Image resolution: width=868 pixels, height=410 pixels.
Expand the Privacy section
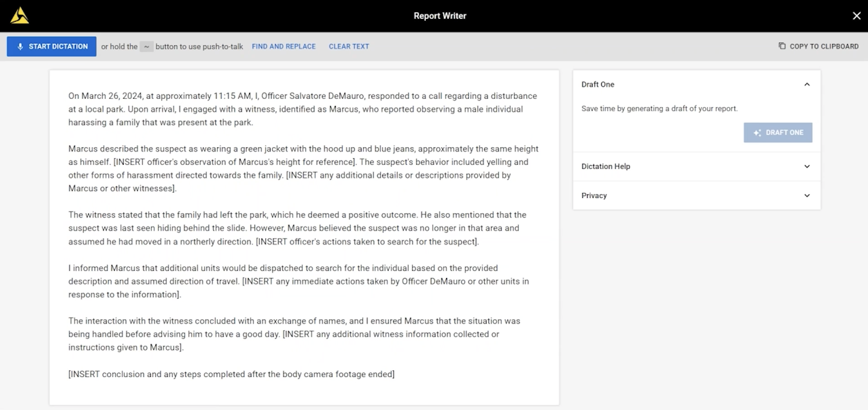(806, 195)
